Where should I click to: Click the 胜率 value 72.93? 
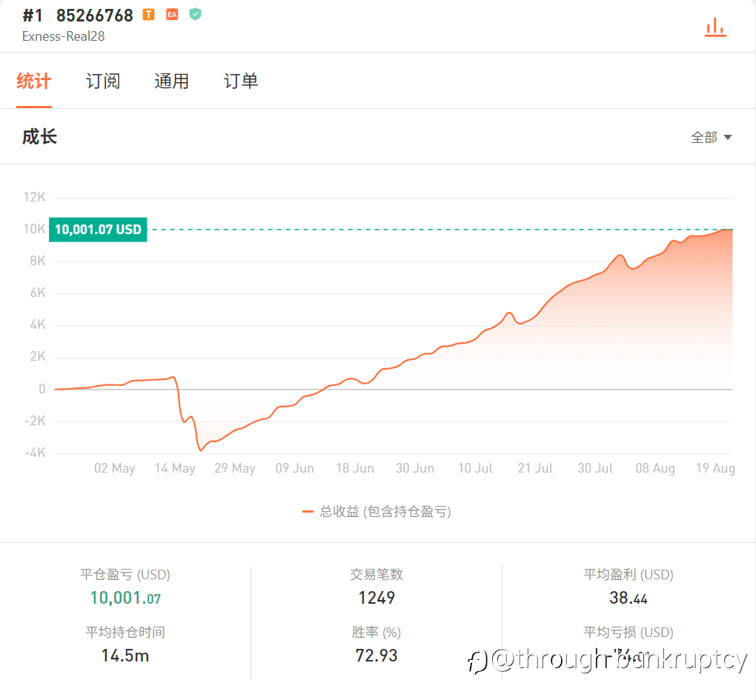coord(377,656)
